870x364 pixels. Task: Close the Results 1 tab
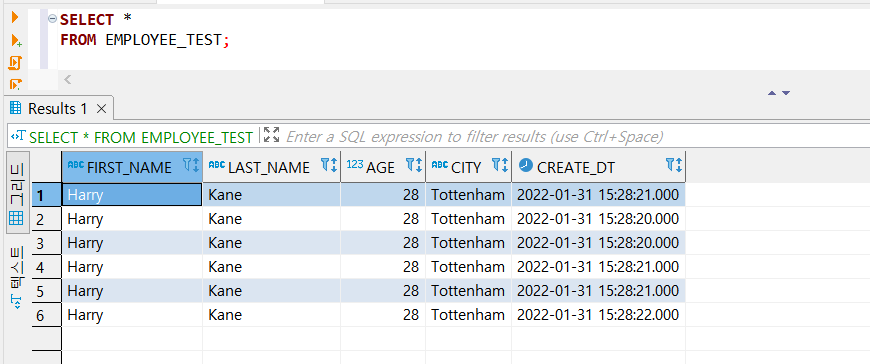point(101,109)
